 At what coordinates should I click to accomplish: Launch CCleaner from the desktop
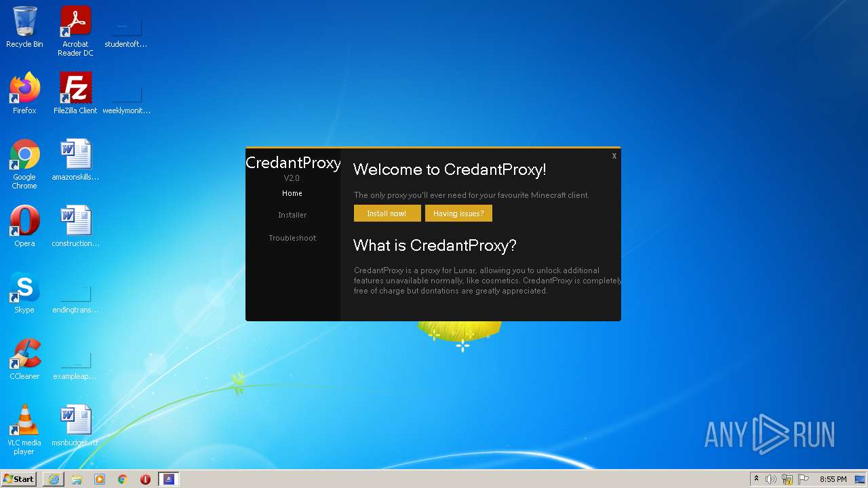(x=24, y=359)
